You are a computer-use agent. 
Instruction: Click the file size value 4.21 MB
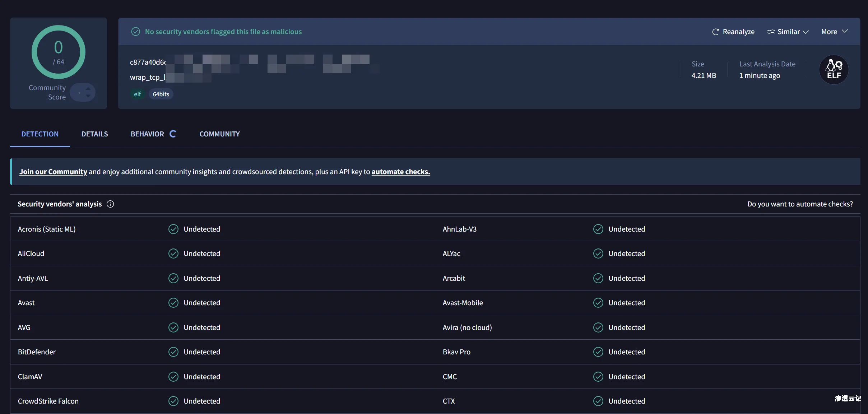[704, 75]
